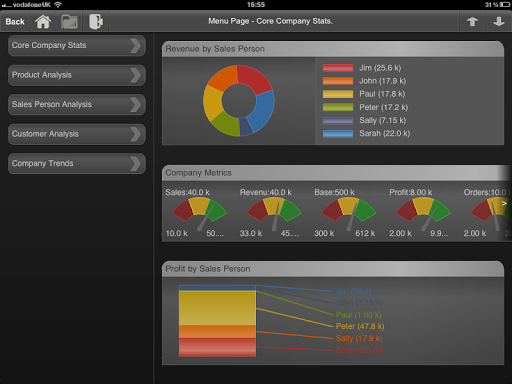512x384 pixels.
Task: Expand Company Trends chevron
Action: [x=136, y=164]
